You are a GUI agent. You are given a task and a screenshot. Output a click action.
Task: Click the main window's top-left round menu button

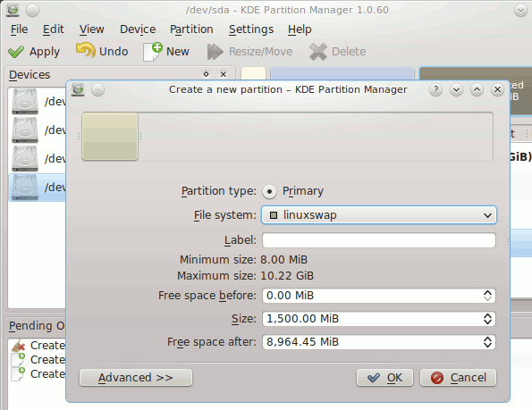click(32, 11)
